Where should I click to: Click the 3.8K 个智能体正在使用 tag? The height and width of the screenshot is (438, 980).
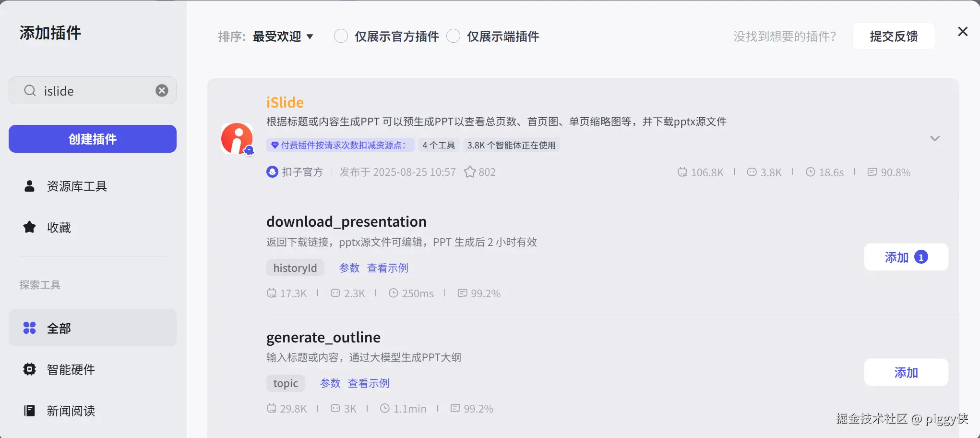(x=511, y=145)
